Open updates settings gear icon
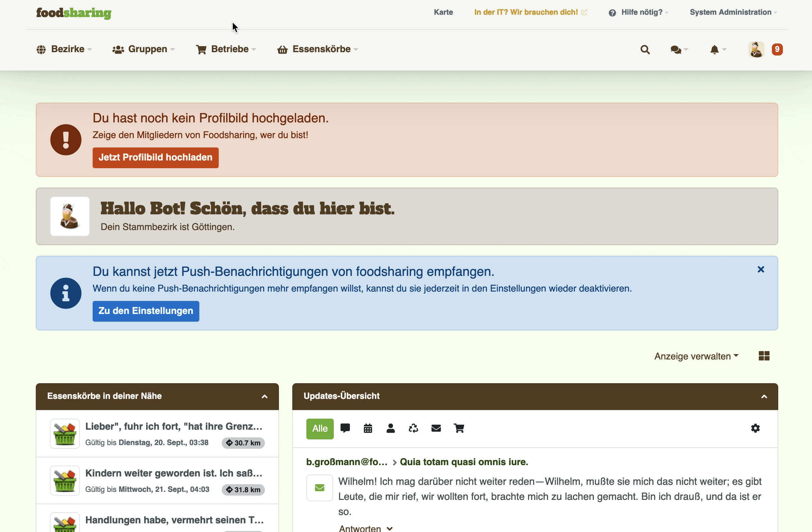This screenshot has width=812, height=532. [x=755, y=428]
